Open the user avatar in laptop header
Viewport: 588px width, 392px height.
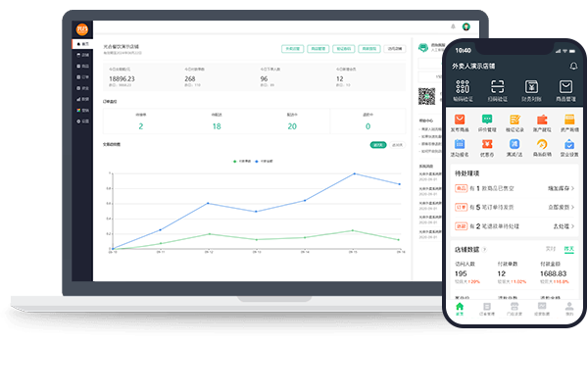tap(466, 26)
